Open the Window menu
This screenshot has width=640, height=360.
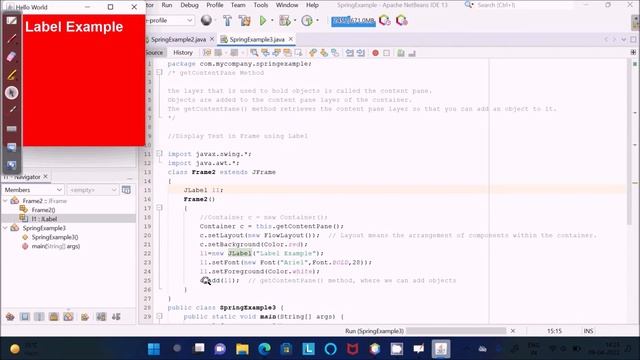[x=287, y=5]
